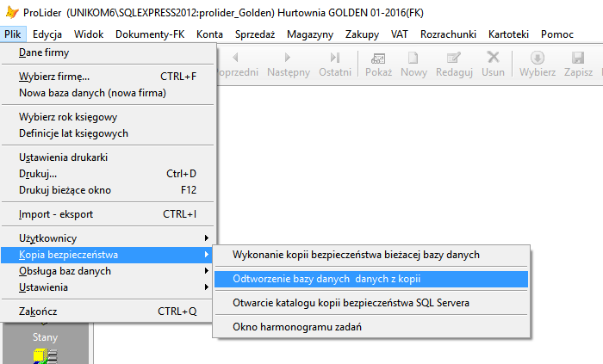Select Wykonanie kopii bezpieczeństwa bieżacej bazy danych
Screen dimensions: 603x364
click(x=371, y=255)
